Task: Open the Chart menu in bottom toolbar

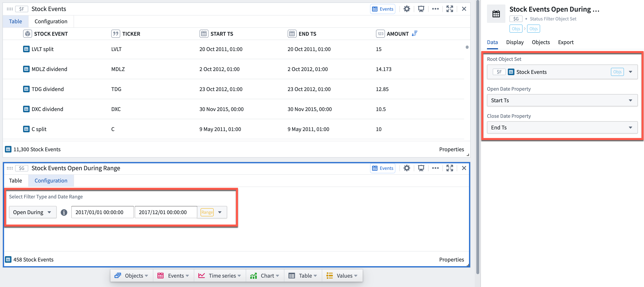Action: 265,276
